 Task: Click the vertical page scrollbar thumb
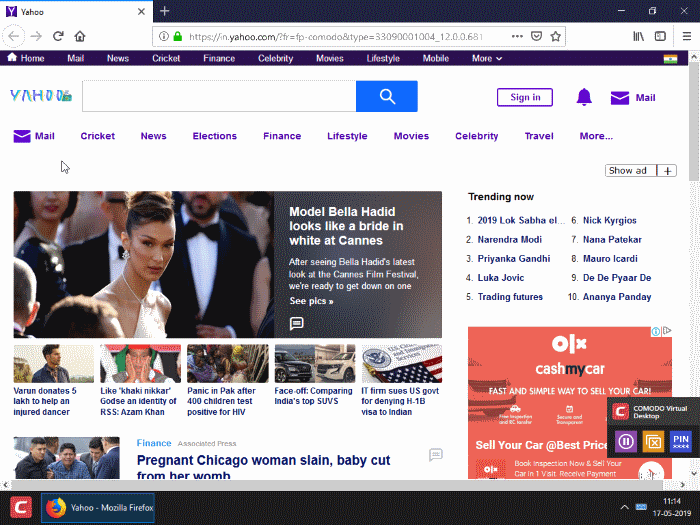coord(694,122)
